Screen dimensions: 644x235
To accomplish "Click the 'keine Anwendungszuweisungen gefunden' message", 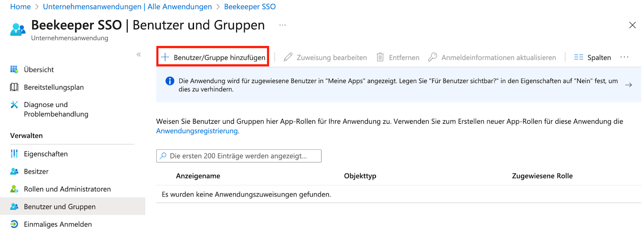I will 246,194.
